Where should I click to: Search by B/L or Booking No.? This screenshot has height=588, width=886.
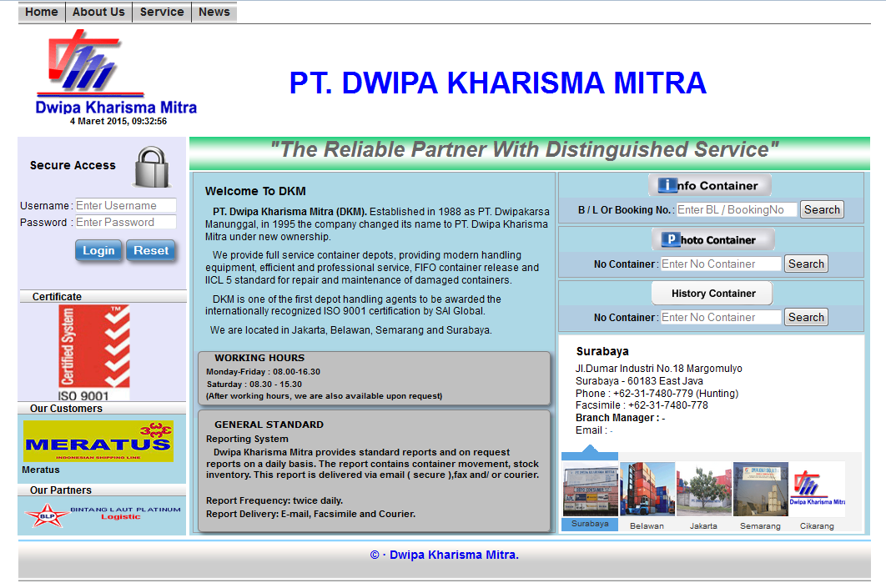pyautogui.click(x=822, y=209)
